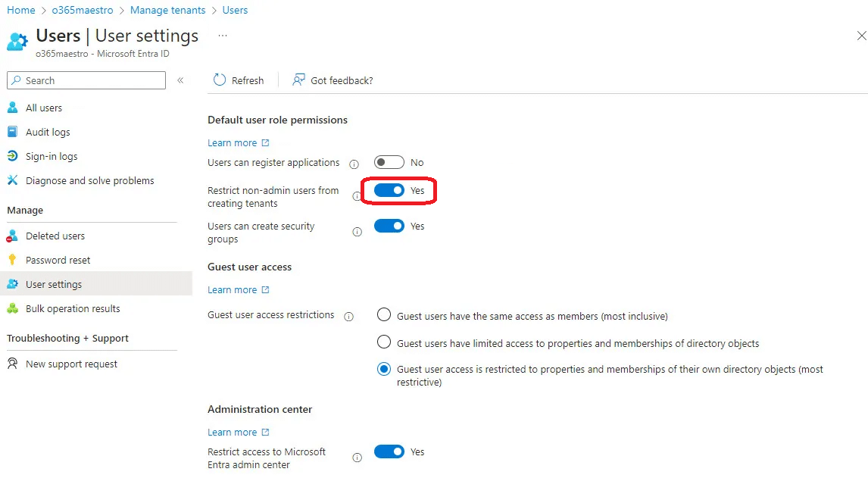This screenshot has width=868, height=478.
Task: Go to Audit logs in the sidebar
Action: click(x=48, y=132)
